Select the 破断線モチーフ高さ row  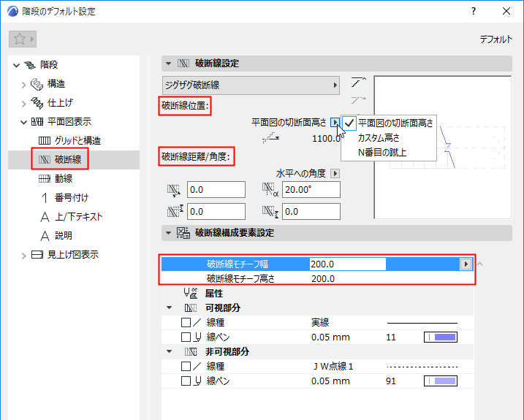317,279
